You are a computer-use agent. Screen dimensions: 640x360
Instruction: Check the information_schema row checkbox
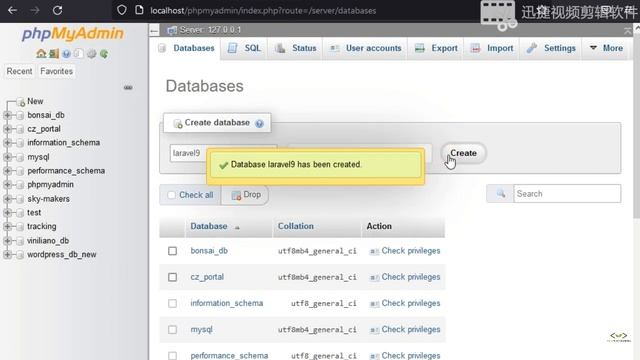[172, 303]
